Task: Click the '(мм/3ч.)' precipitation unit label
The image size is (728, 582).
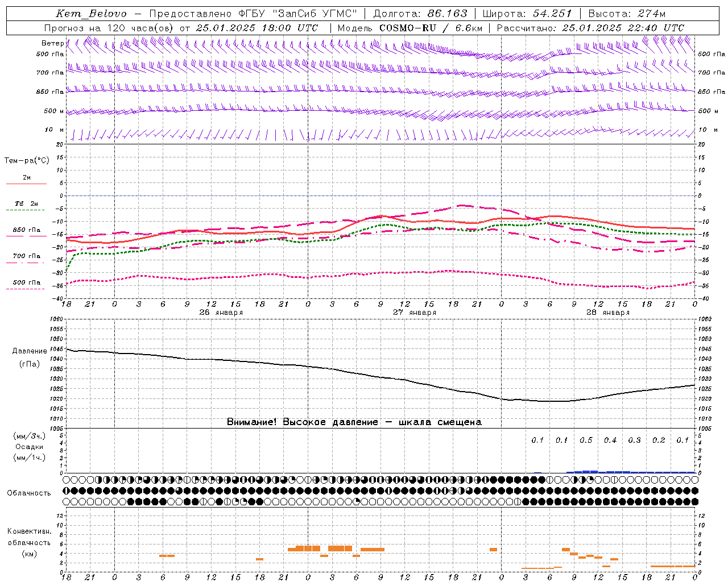Action: (x=29, y=436)
